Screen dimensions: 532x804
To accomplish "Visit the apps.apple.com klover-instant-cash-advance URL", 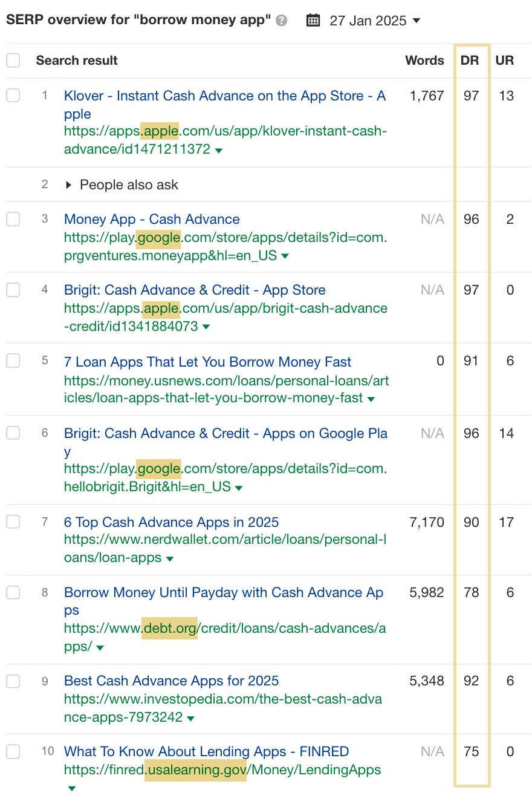I will 225,140.
